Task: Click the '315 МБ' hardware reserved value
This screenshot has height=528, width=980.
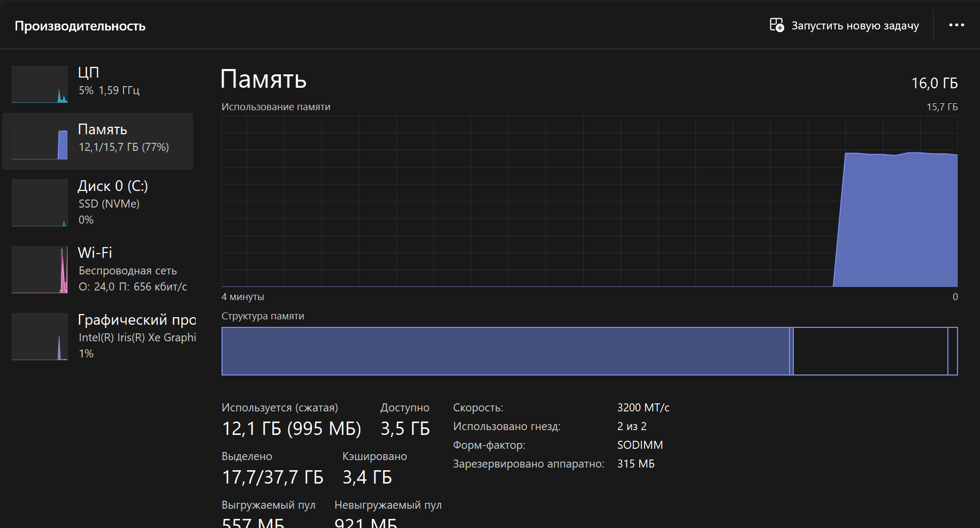Action: [636, 464]
